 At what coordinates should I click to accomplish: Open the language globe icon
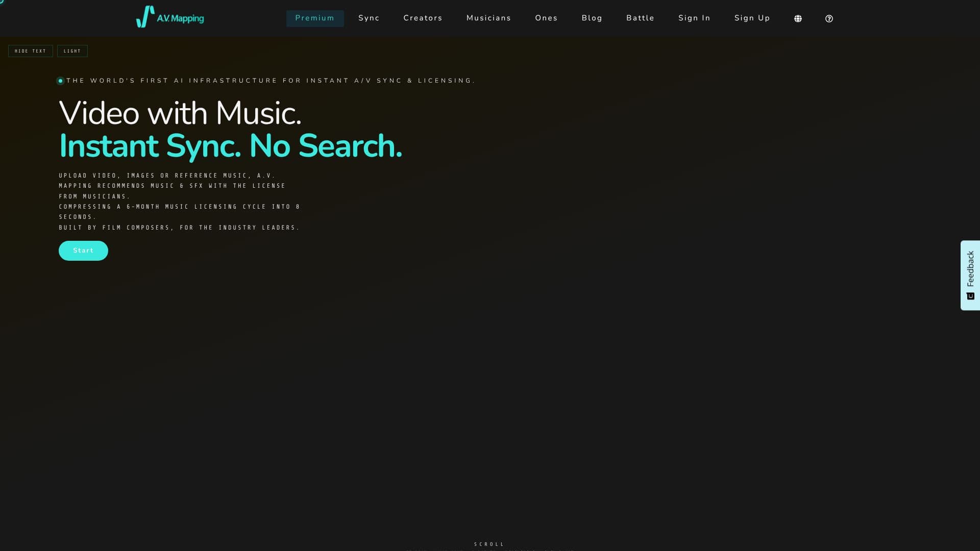point(798,18)
